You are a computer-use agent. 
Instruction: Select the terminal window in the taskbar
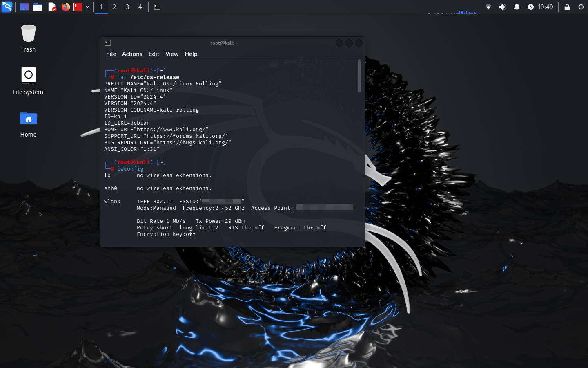[x=157, y=7]
